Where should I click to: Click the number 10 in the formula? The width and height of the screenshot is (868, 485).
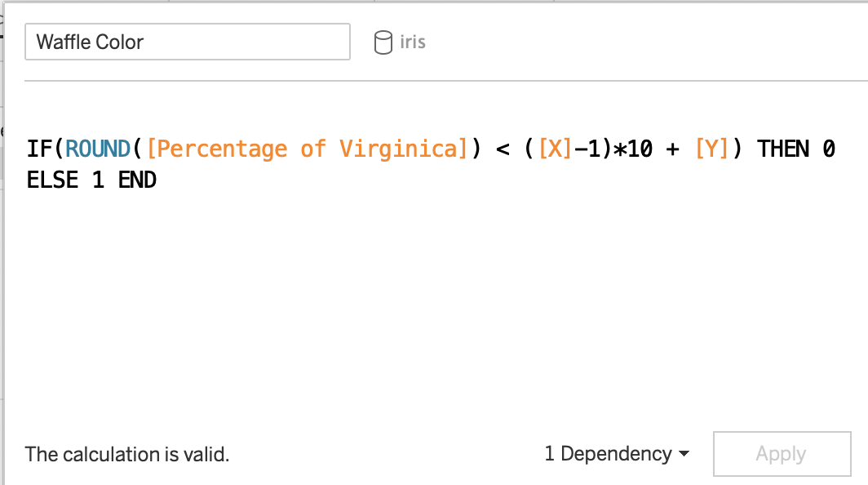click(640, 149)
